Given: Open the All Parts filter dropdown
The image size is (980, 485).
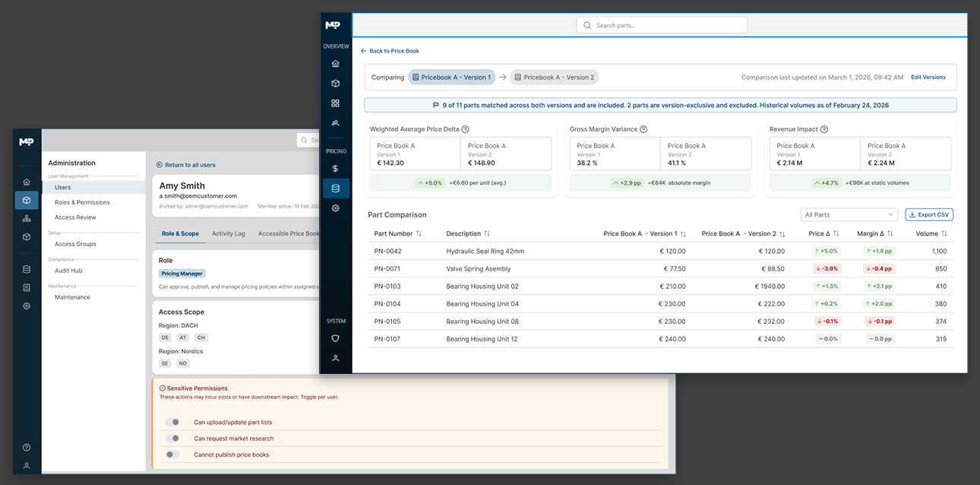Looking at the screenshot, I should (849, 215).
